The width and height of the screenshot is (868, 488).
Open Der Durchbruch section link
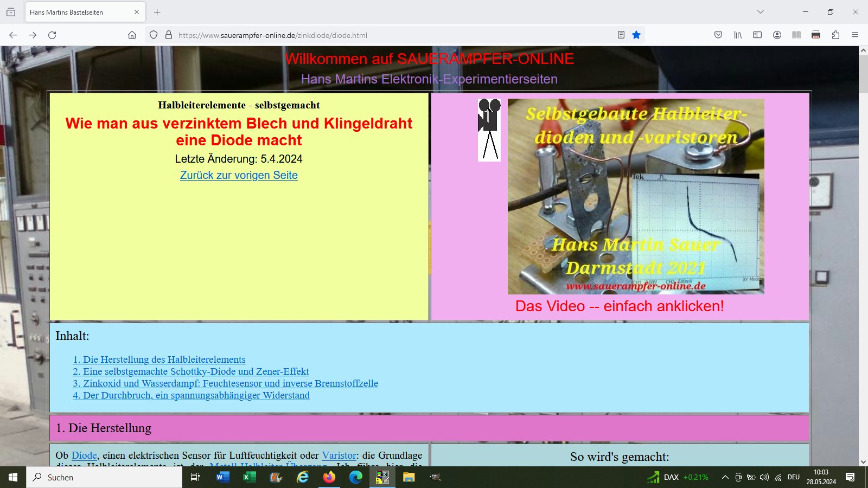[x=192, y=395]
